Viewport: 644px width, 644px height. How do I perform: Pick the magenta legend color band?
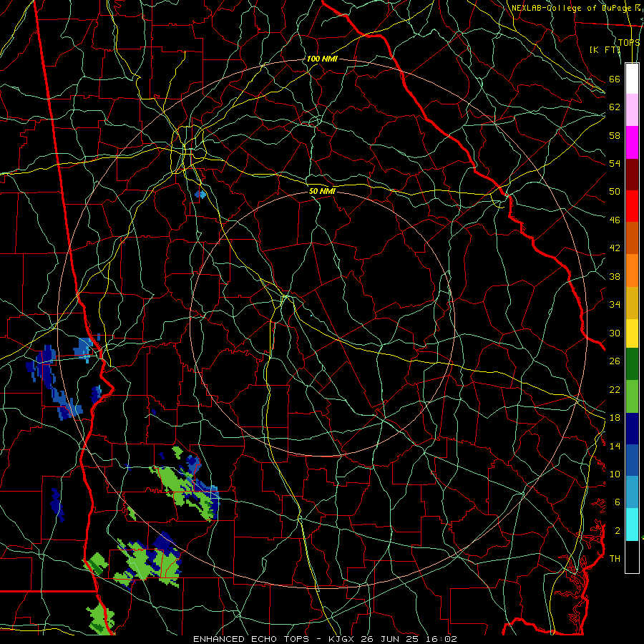pos(632,142)
